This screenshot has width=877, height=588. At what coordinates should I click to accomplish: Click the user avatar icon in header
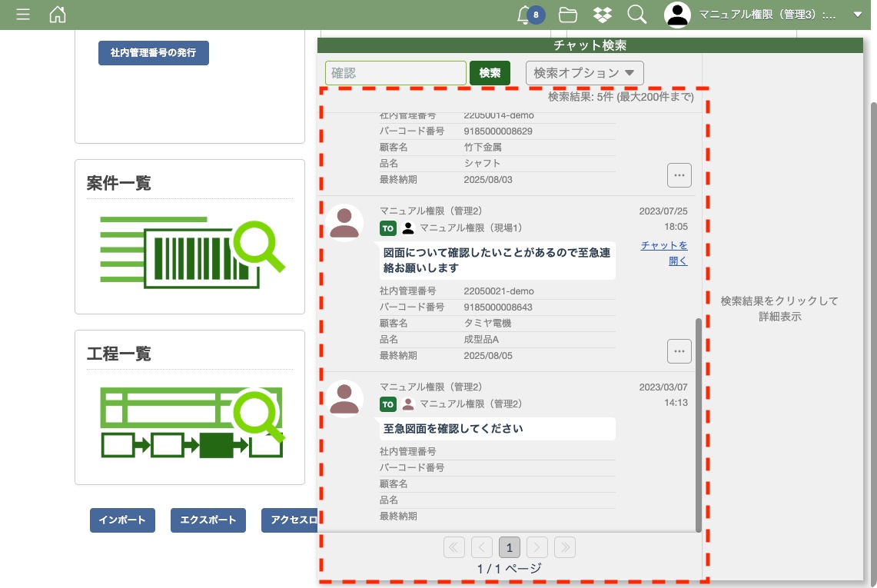pos(677,15)
